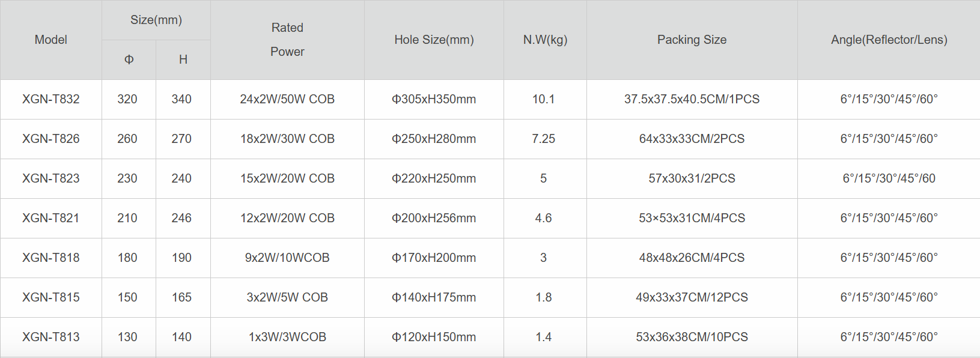Click the 24x2W/50W COB power cell
The image size is (980, 358).
click(287, 99)
